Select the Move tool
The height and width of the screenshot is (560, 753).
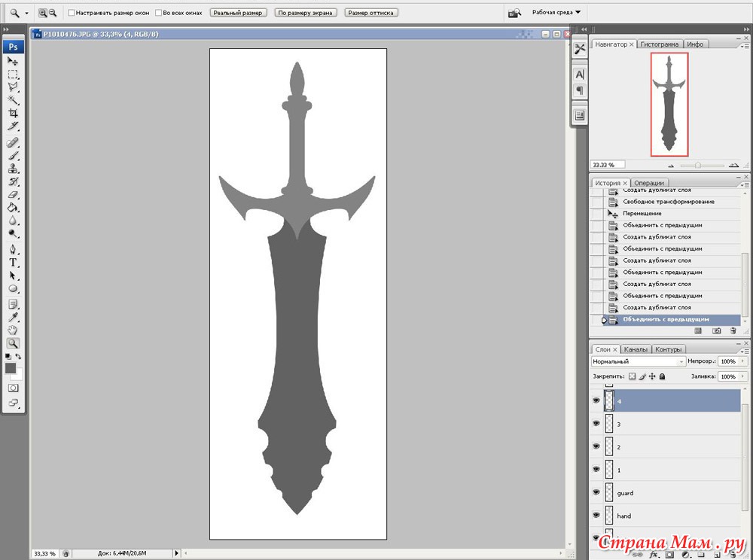point(13,62)
